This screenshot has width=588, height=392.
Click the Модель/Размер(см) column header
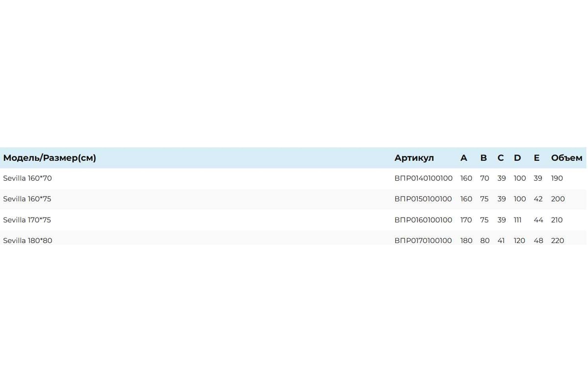coord(49,158)
